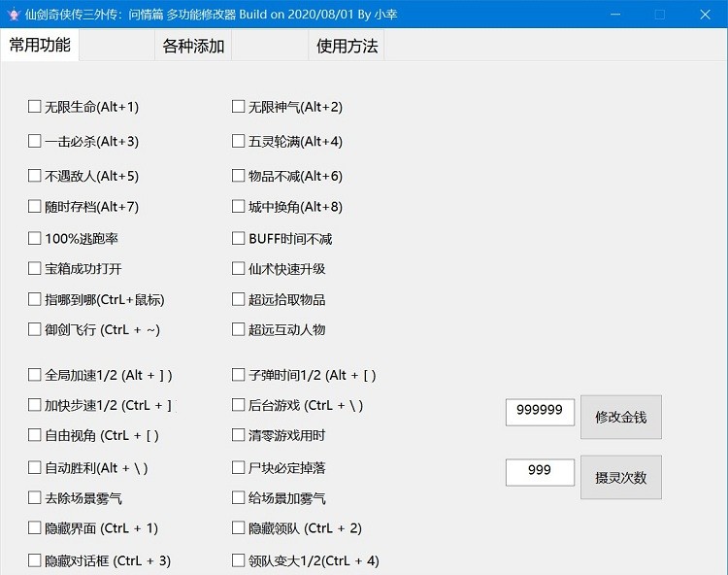The image size is (728, 575).
Task: Minimize the trainer window
Action: tap(615, 15)
